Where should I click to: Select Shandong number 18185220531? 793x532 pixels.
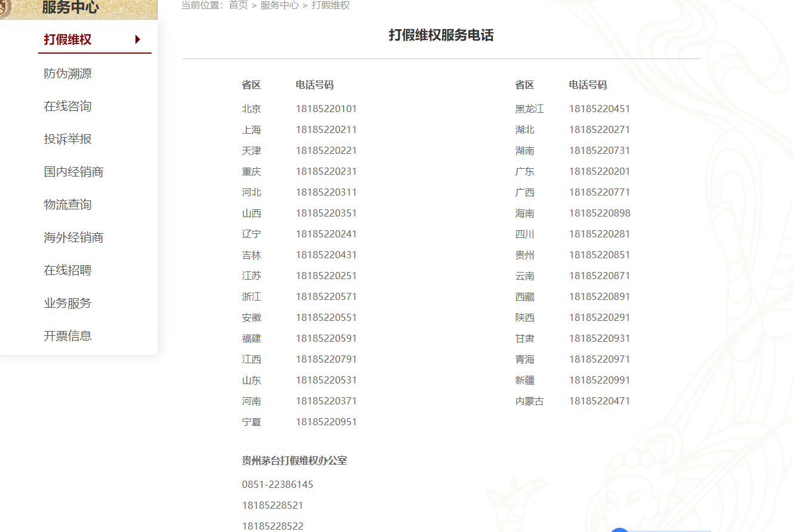click(x=326, y=380)
